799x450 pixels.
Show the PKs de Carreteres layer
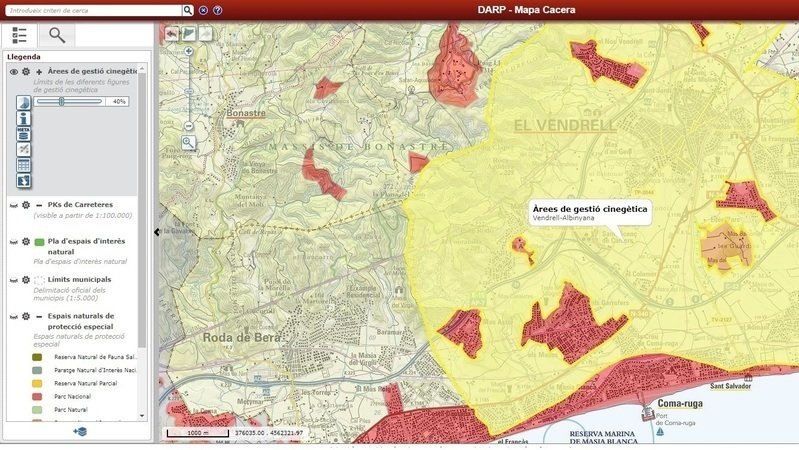click(14, 205)
